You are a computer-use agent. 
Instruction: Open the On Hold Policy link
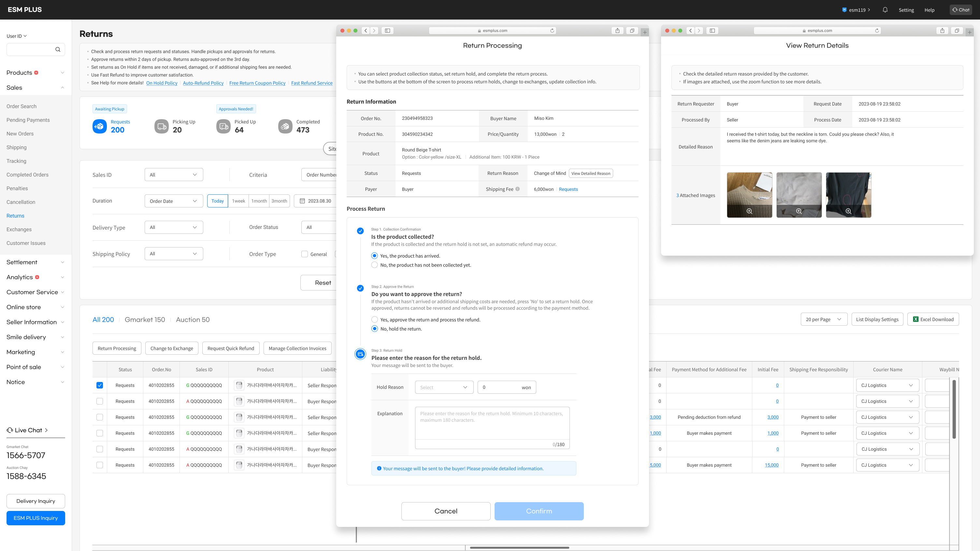click(162, 83)
